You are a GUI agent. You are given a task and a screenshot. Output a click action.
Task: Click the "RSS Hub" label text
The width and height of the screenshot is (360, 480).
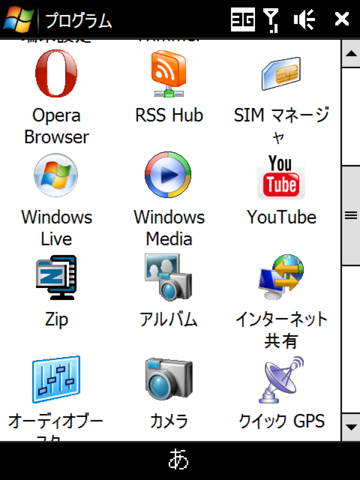[169, 115]
